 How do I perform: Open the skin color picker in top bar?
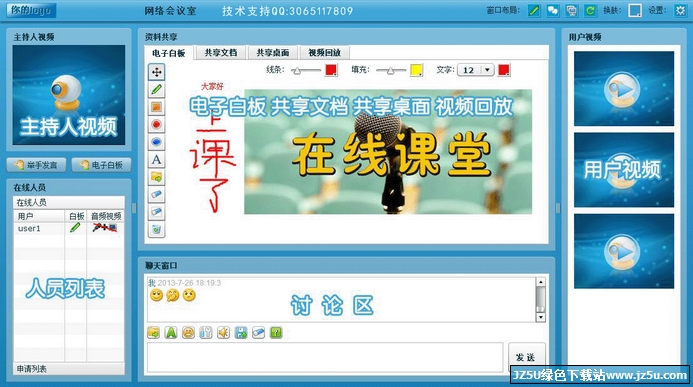pyautogui.click(x=635, y=10)
